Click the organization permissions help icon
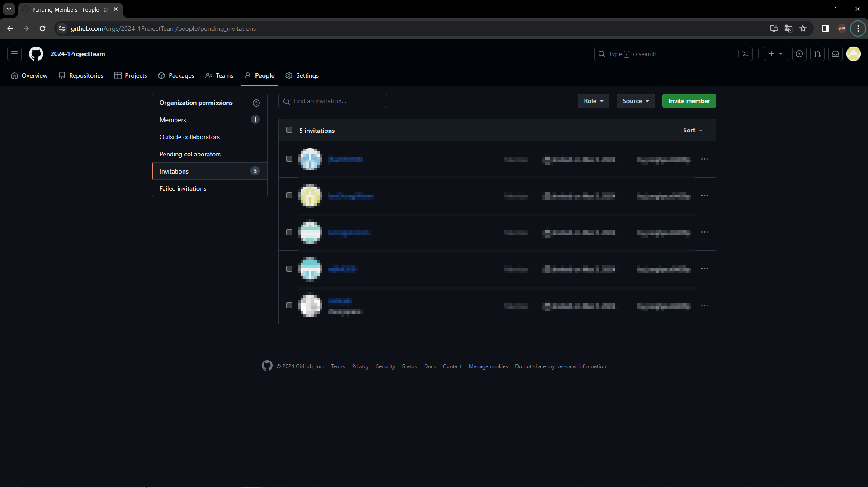This screenshot has height=488, width=868. [x=256, y=103]
